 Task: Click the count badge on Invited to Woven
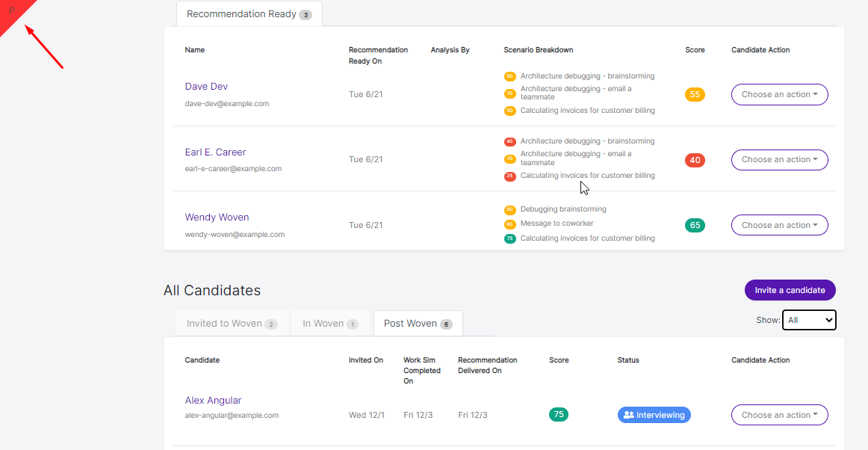(271, 324)
